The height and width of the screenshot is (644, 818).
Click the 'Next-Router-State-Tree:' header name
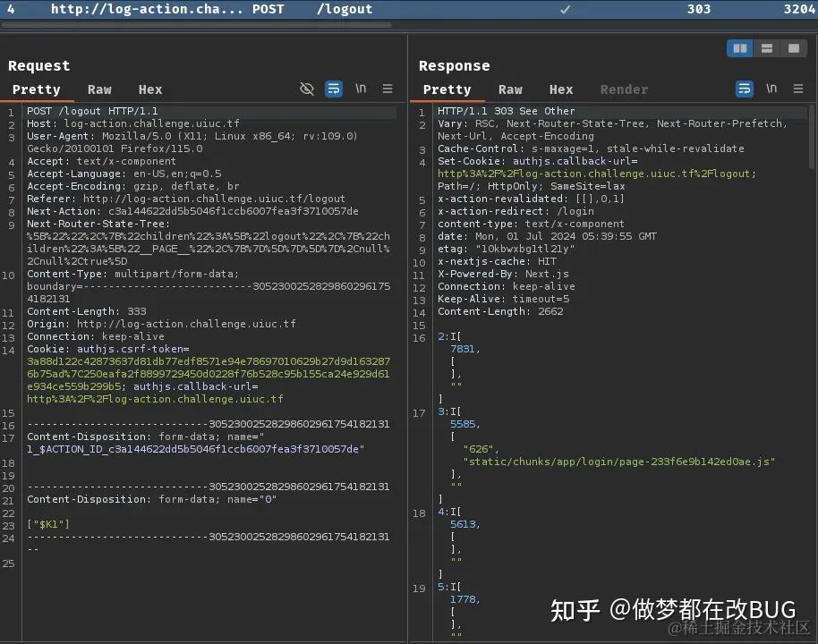pos(98,224)
